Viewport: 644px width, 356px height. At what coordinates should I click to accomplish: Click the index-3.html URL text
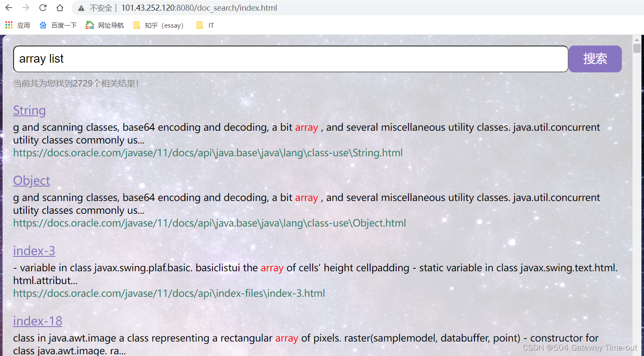coord(169,293)
